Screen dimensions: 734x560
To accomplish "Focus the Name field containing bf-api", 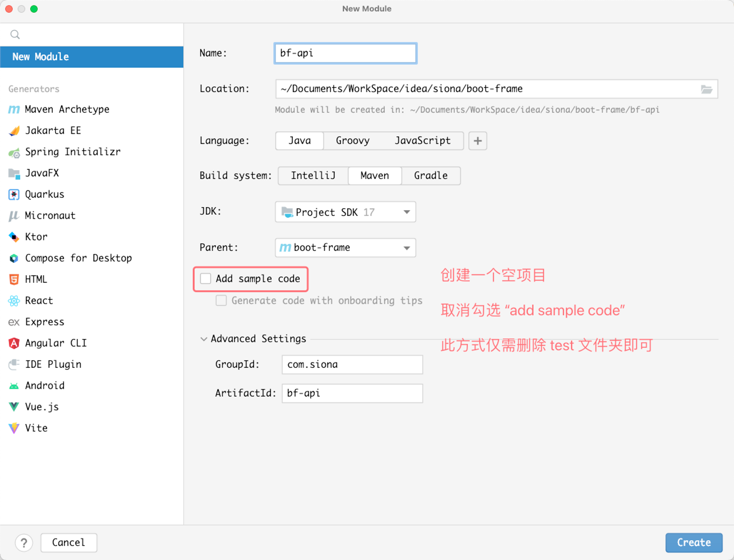I will pyautogui.click(x=345, y=53).
